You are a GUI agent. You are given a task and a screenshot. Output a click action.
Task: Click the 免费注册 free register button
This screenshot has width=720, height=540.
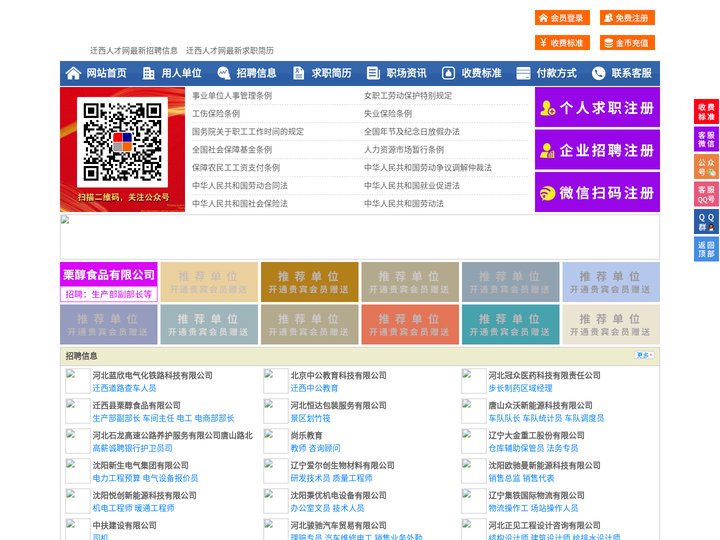click(627, 18)
